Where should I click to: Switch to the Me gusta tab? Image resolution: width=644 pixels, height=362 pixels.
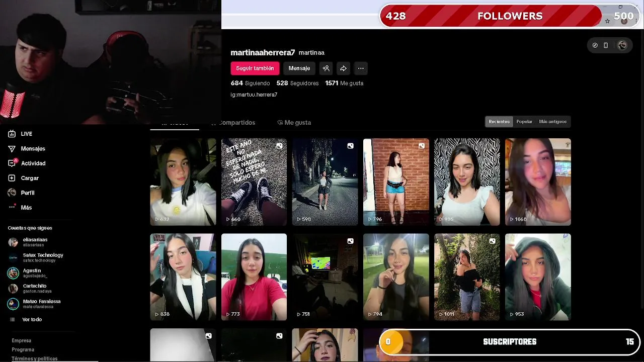(294, 123)
